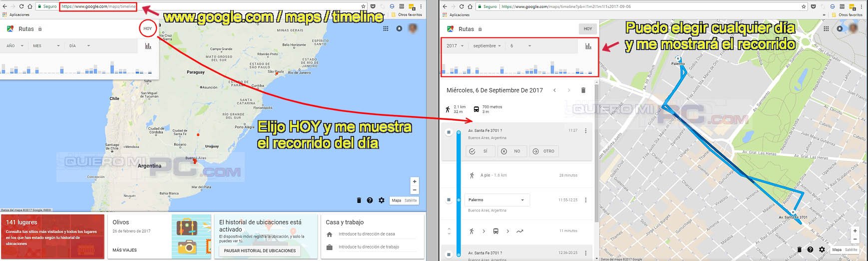
Task: Bookmark page with star in left browser
Action: point(363,6)
